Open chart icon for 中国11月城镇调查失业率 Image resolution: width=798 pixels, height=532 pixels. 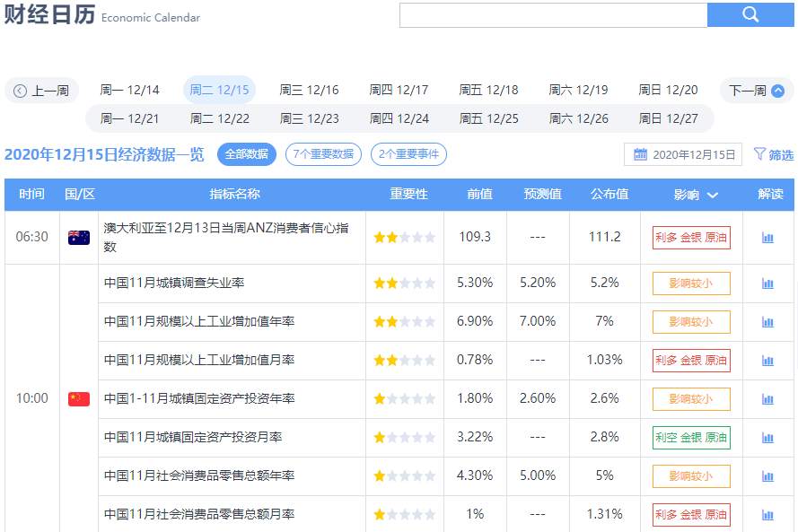767,283
